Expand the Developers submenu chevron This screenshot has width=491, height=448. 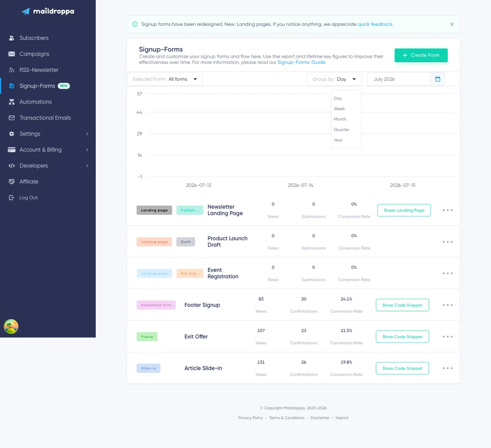87,166
